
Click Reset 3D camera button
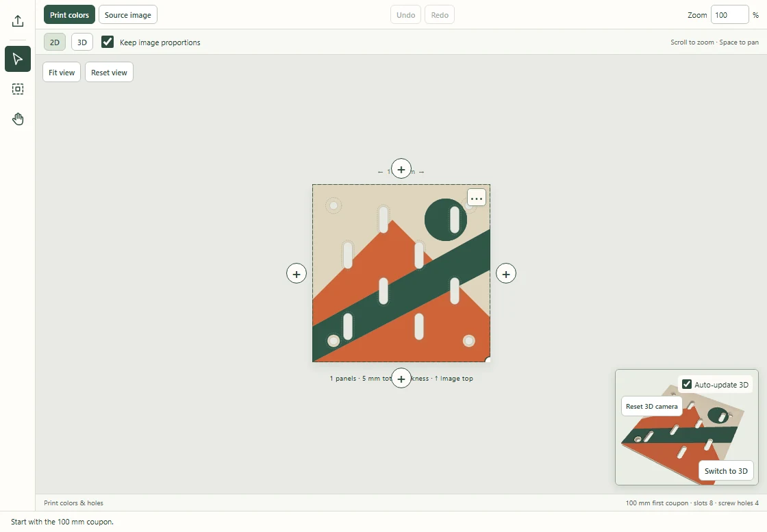point(651,406)
